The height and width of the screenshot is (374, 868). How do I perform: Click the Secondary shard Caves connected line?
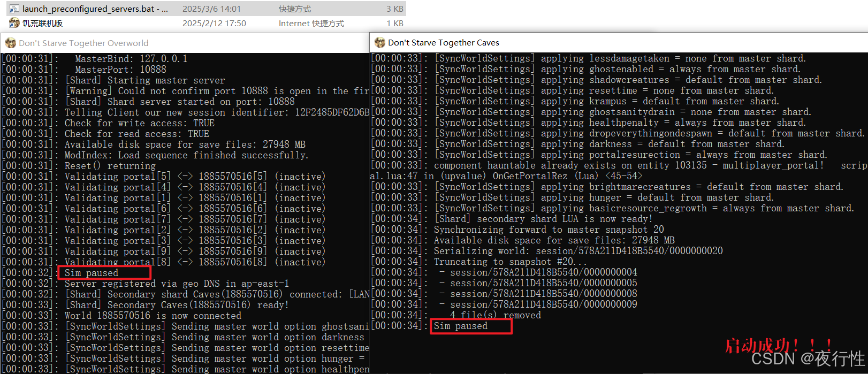[x=185, y=294]
